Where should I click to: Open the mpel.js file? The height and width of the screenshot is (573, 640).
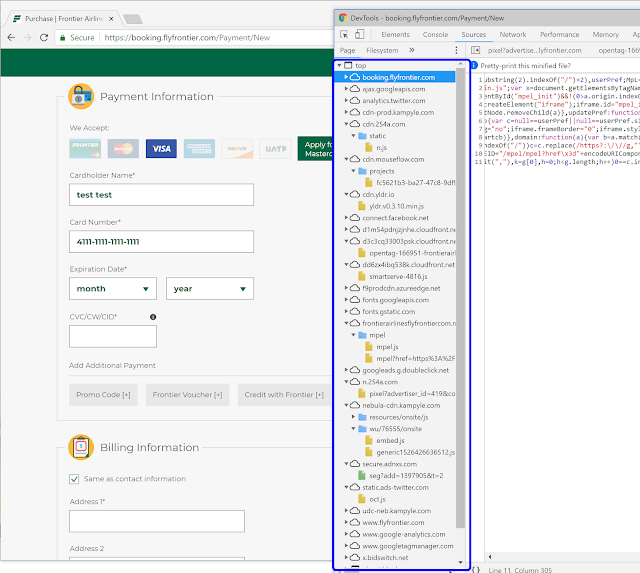387,346
